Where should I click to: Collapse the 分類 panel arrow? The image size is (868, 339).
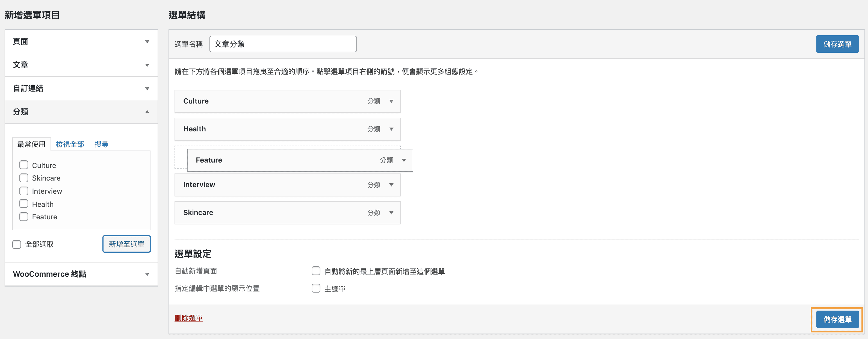(147, 112)
